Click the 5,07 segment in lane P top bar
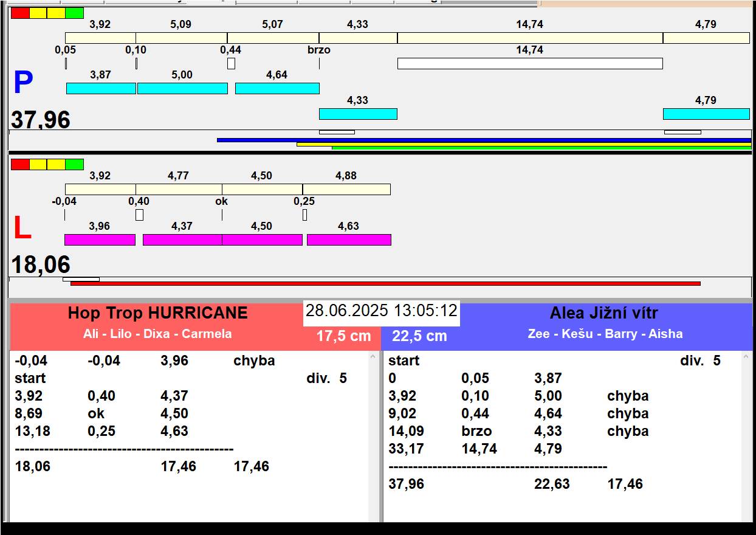756x535 pixels. tap(273, 38)
